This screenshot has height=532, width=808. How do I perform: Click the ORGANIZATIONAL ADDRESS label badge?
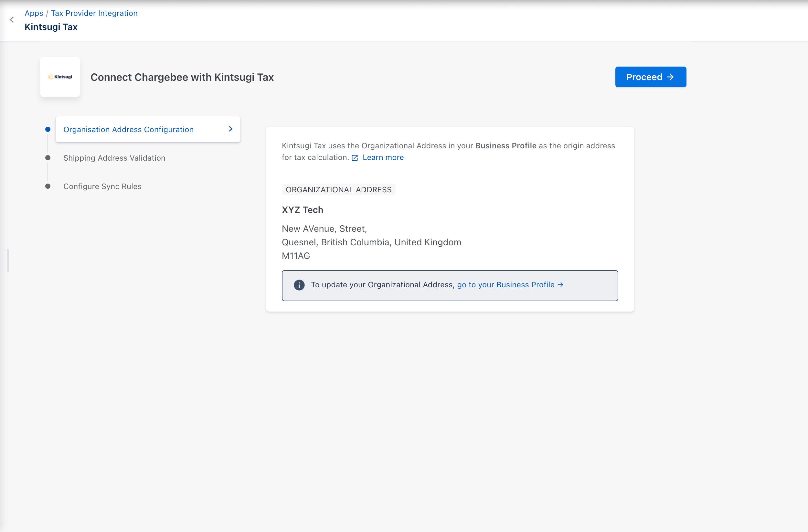[x=338, y=189]
